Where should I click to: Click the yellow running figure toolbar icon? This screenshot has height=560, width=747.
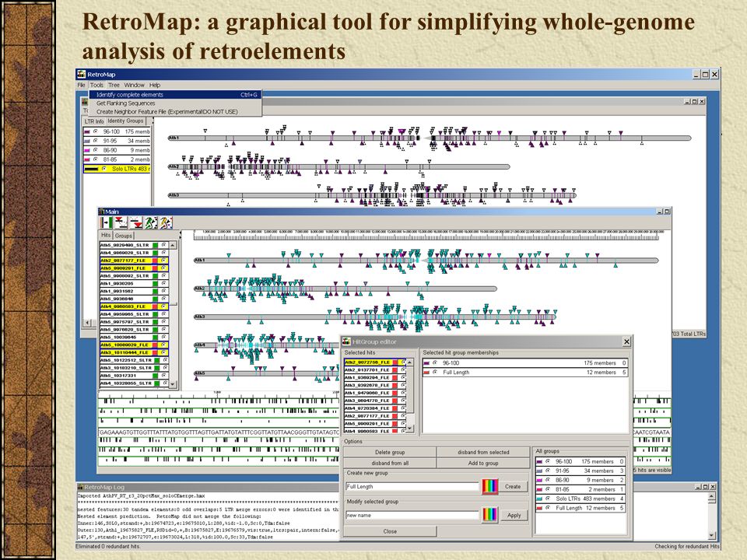[165, 222]
